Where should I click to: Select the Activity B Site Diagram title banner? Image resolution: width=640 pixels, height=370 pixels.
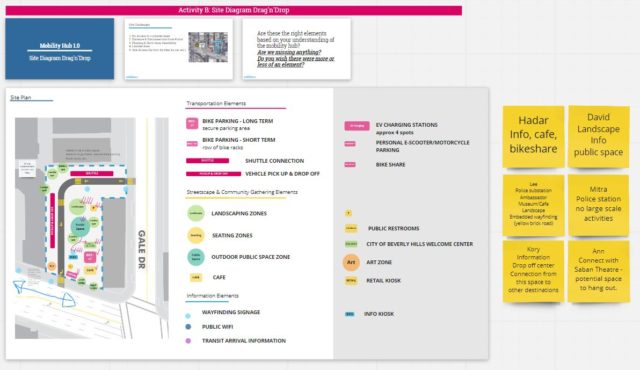coord(233,10)
